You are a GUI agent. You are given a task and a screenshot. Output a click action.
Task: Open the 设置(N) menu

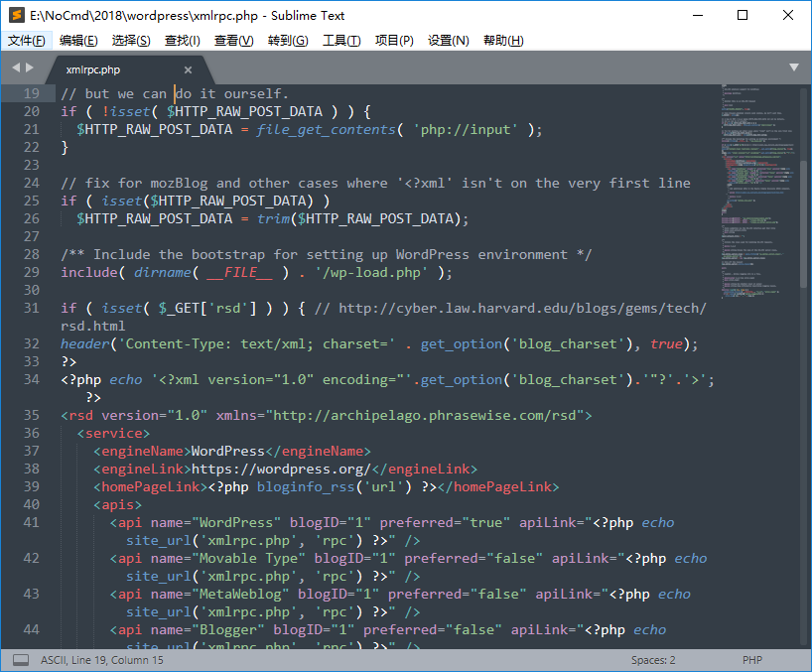pyautogui.click(x=448, y=41)
